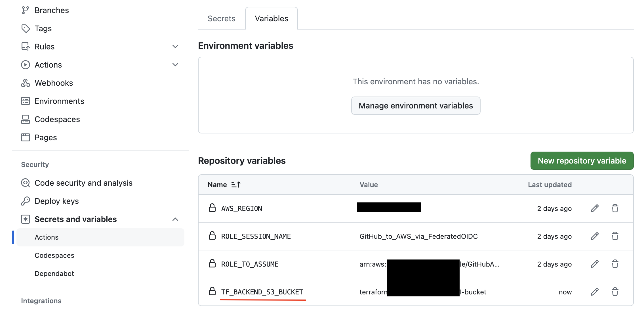Collapse the Secrets and variables section
Image resolution: width=644 pixels, height=314 pixels.
tap(175, 219)
